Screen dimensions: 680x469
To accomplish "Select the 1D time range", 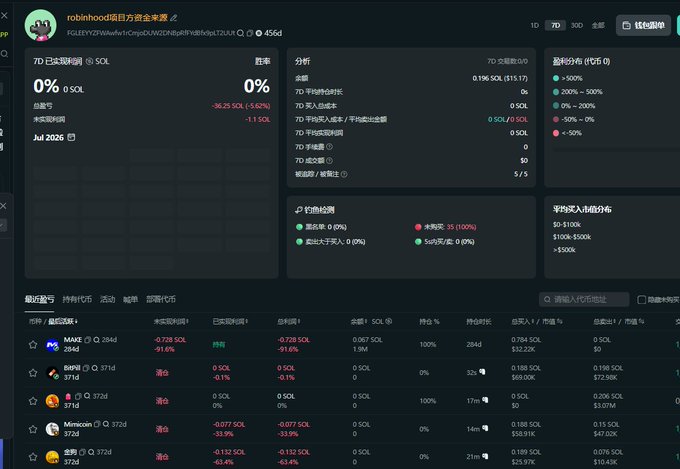I will tap(535, 26).
